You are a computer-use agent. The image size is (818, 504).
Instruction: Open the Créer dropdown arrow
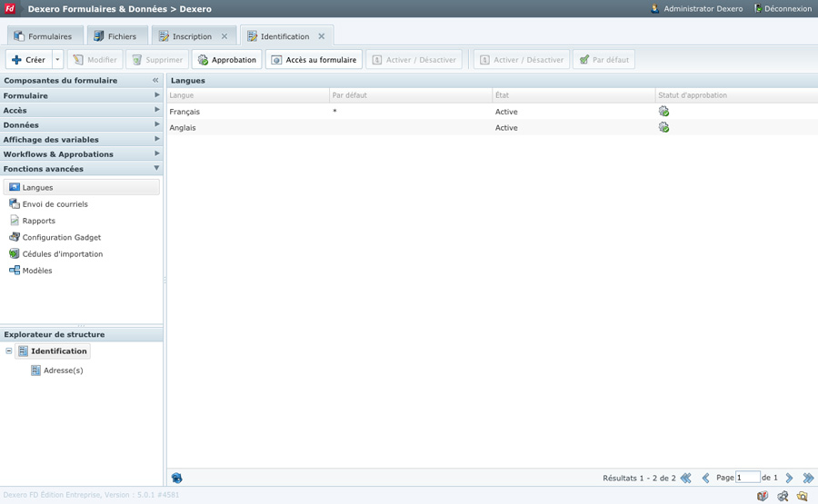coord(57,60)
